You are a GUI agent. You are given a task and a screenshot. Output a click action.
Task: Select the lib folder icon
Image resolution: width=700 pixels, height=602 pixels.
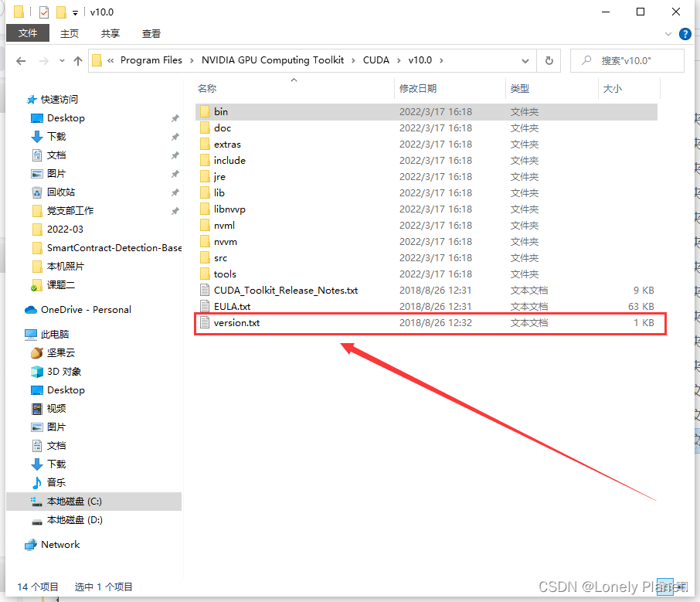[205, 193]
